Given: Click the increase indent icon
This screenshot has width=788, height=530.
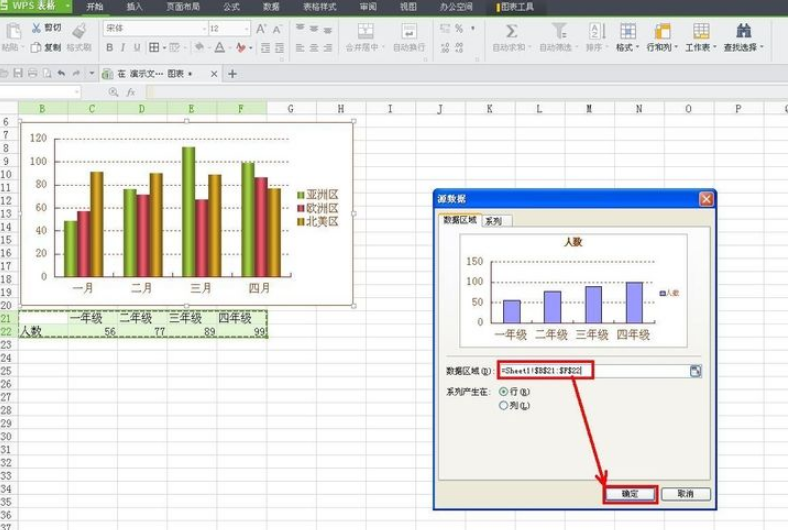Looking at the screenshot, I should (x=279, y=48).
